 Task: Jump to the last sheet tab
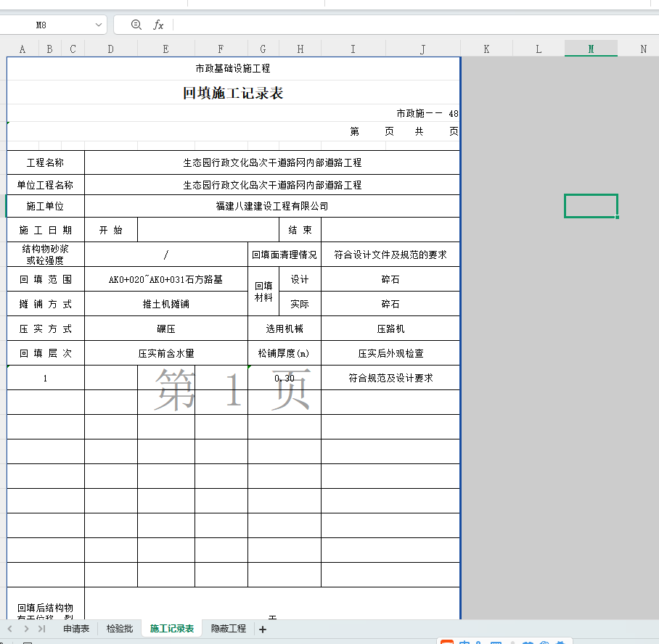pos(41,629)
